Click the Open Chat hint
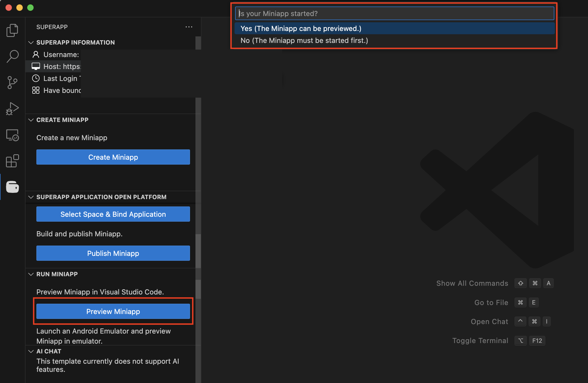The height and width of the screenshot is (383, 588). click(489, 321)
